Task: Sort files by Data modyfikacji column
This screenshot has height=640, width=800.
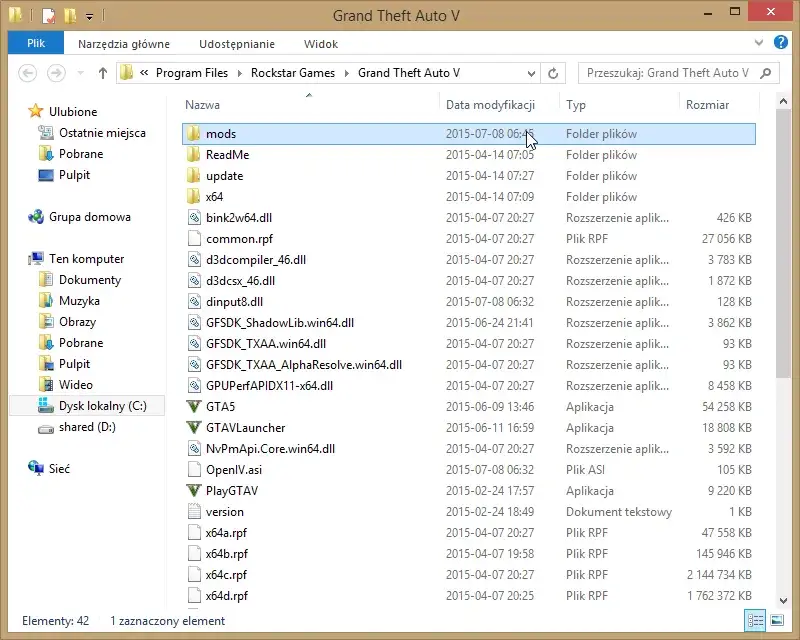Action: click(490, 105)
